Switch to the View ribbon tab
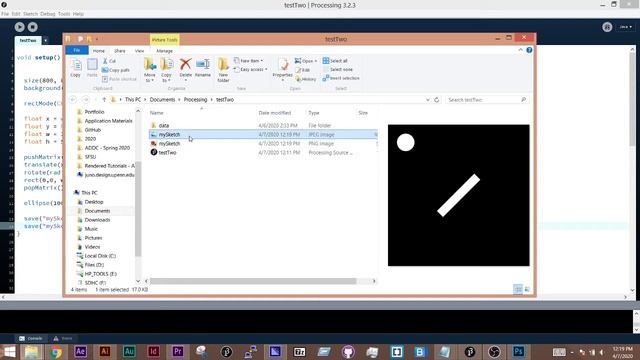Image resolution: width=640 pixels, height=360 pixels. (139, 51)
